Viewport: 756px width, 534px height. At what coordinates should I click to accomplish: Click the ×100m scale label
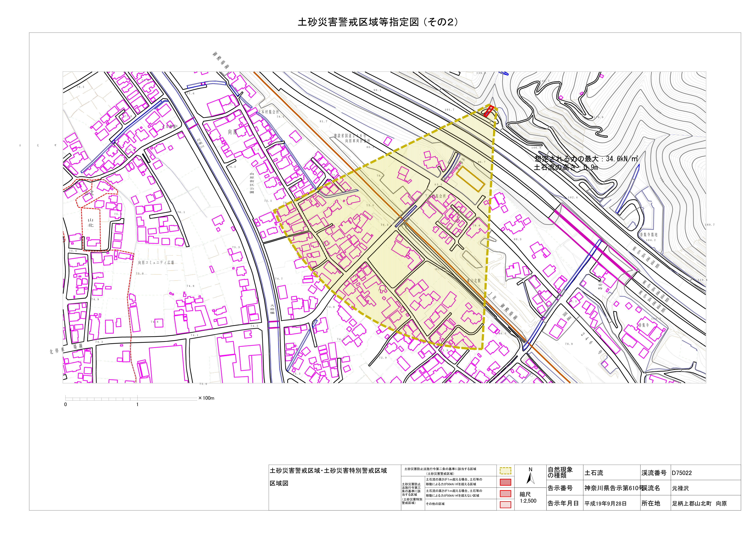206,398
